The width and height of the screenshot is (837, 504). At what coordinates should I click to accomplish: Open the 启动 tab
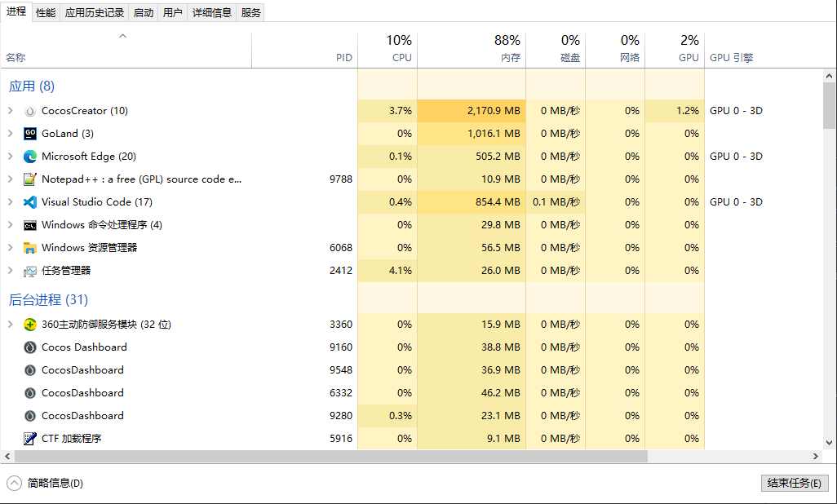143,12
